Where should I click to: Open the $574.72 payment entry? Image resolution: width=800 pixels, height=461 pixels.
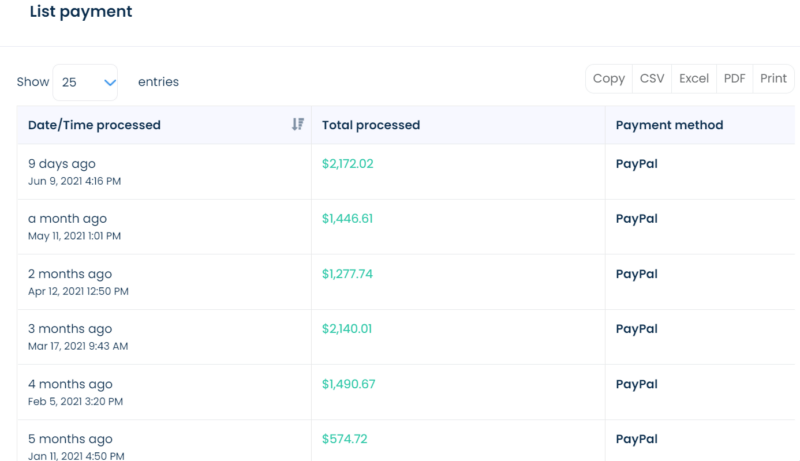(x=345, y=439)
